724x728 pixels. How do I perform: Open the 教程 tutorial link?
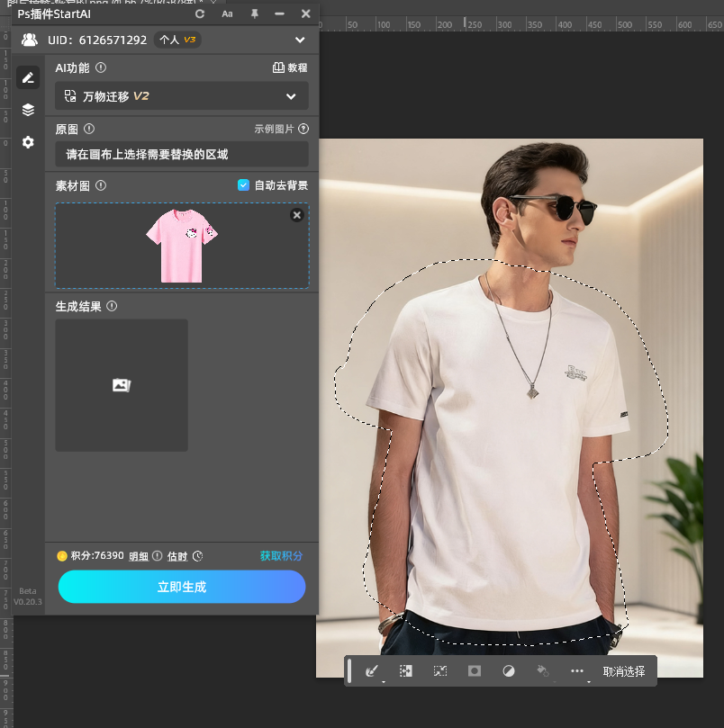290,67
